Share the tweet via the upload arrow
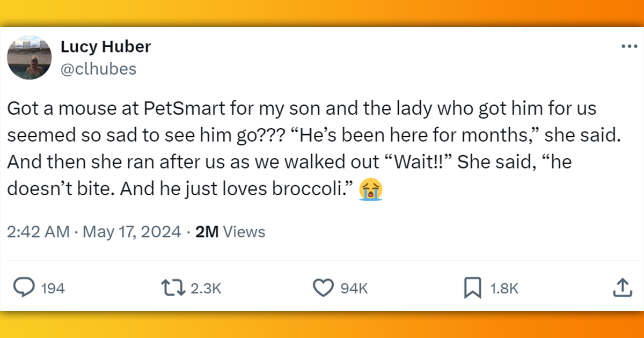 coord(623,288)
